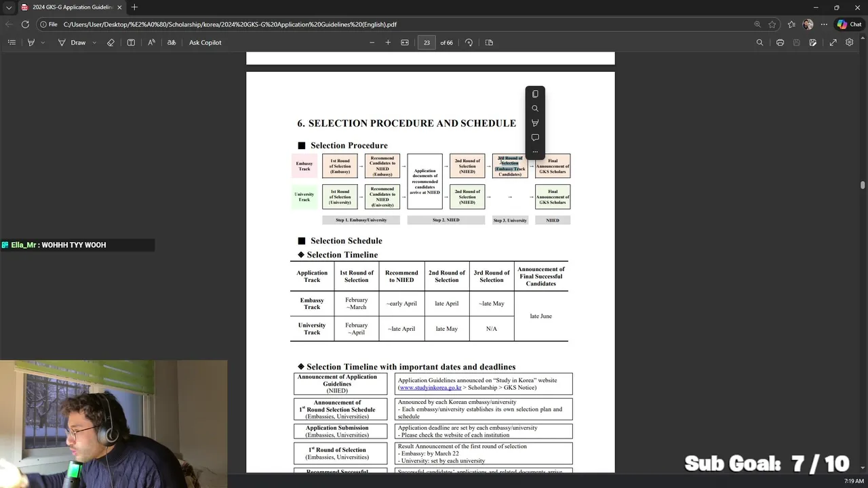Screen dimensions: 868x488
Task: Start Read aloud for the PDF
Action: [151, 42]
